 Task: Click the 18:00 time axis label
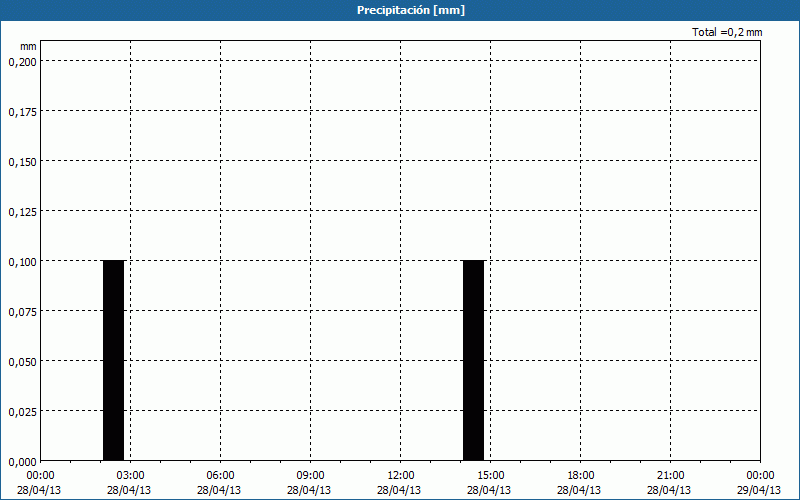pos(581,476)
